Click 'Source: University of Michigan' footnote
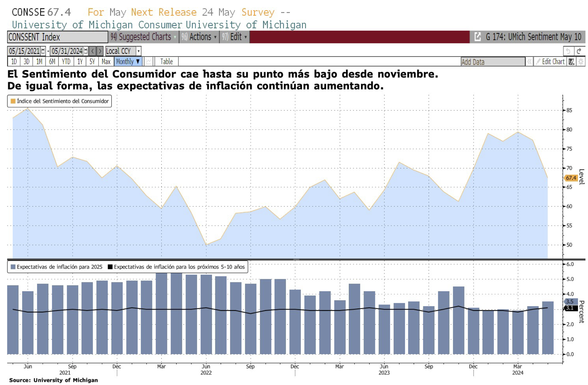This screenshot has width=588, height=385. tap(54, 380)
